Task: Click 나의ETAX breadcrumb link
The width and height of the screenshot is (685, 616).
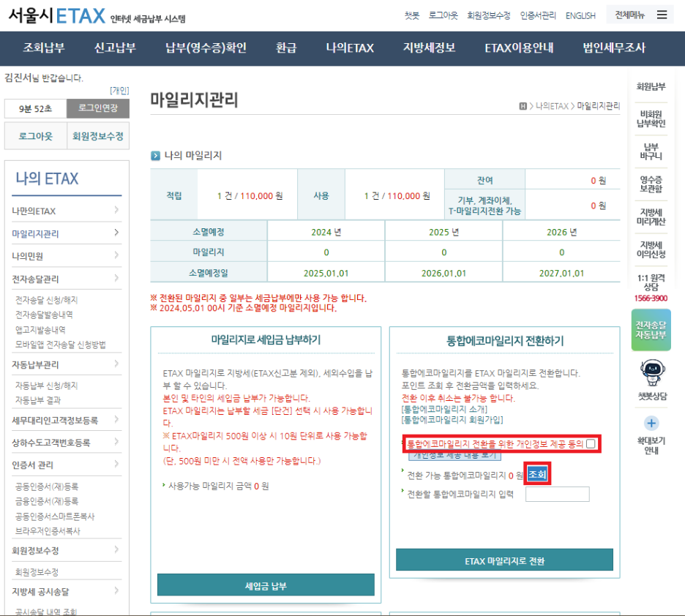Action: [x=552, y=106]
